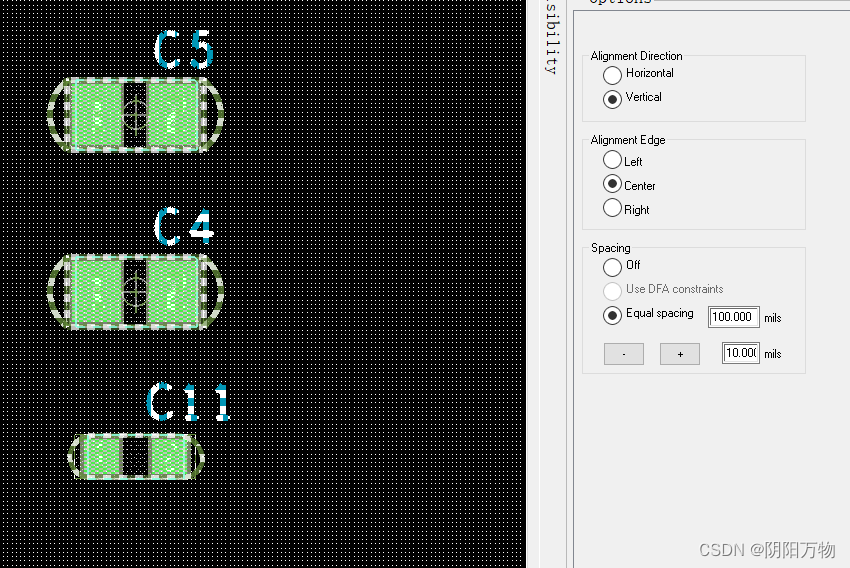Screen dimensions: 850x568
Task: Select the left pad of capacitor C4
Action: pos(96,291)
